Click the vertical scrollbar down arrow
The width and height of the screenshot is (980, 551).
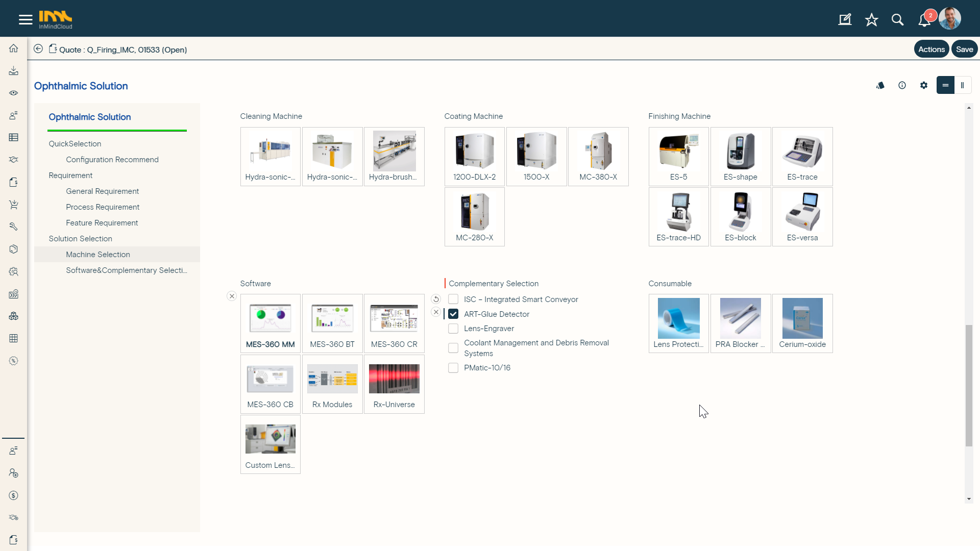tap(969, 499)
